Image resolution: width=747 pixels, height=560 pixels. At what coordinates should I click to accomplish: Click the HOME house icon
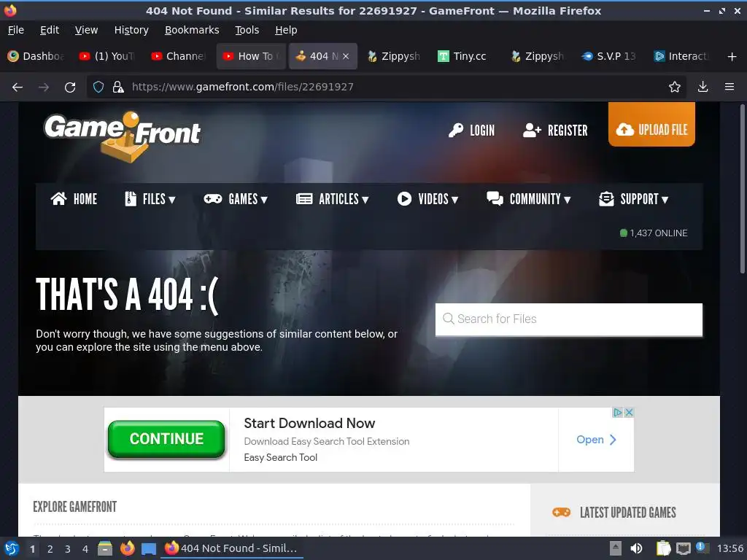pos(58,198)
